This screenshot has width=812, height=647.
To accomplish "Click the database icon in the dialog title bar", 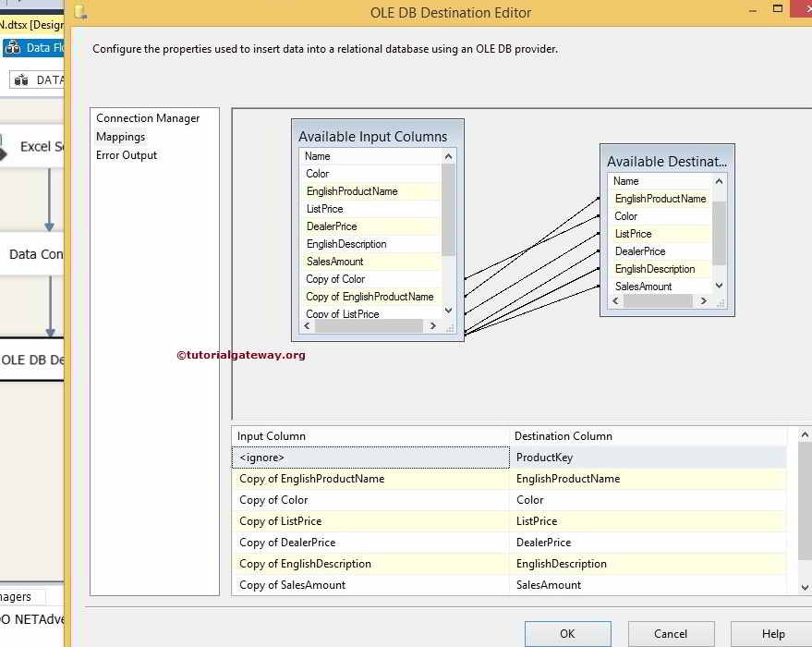I will (x=79, y=12).
